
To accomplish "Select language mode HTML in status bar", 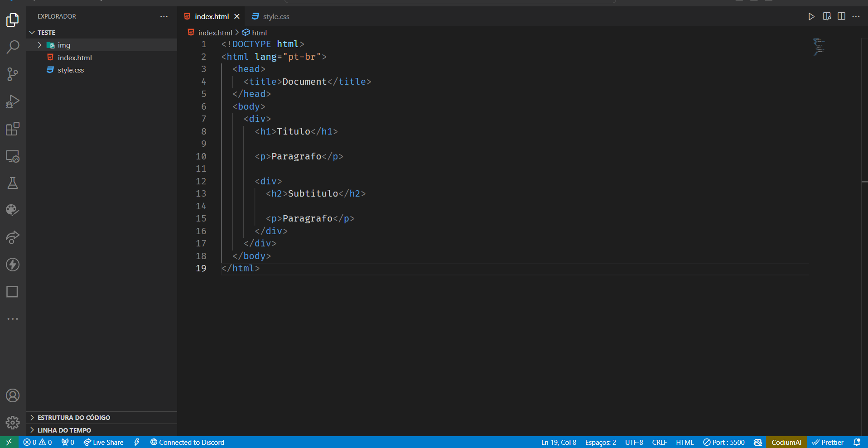I will point(685,442).
